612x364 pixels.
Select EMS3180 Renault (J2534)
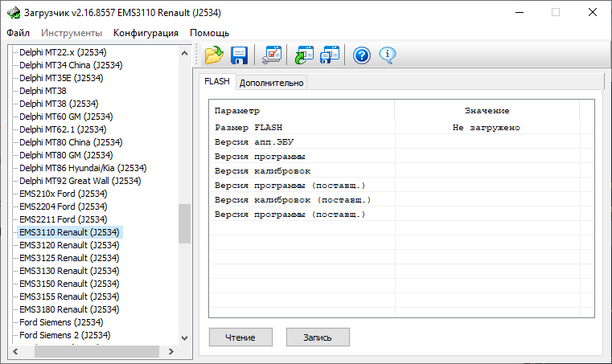click(69, 309)
